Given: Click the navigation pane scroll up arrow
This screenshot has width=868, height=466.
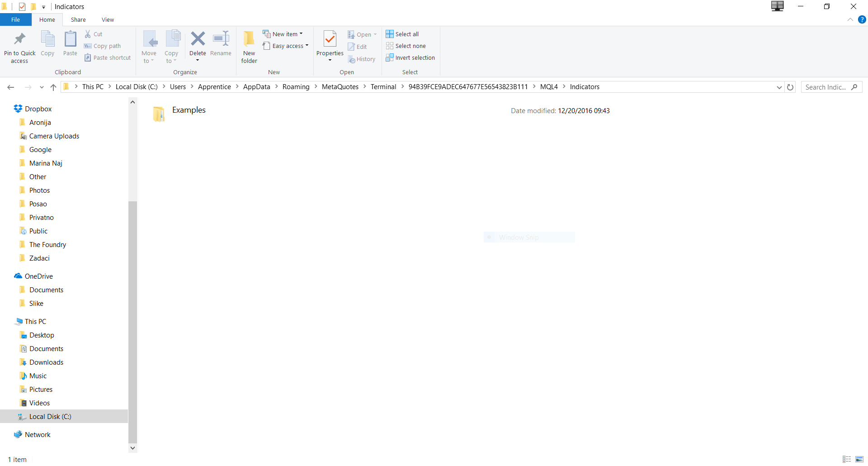Looking at the screenshot, I should pos(132,102).
